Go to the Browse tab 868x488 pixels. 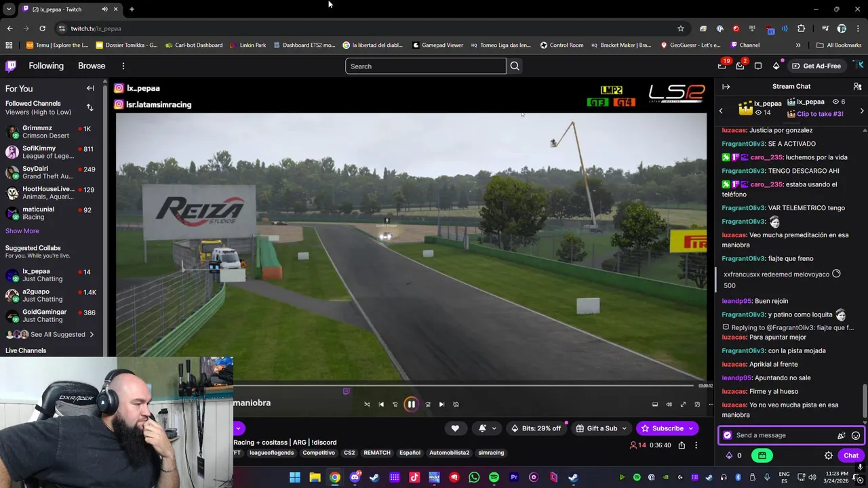[x=92, y=66]
